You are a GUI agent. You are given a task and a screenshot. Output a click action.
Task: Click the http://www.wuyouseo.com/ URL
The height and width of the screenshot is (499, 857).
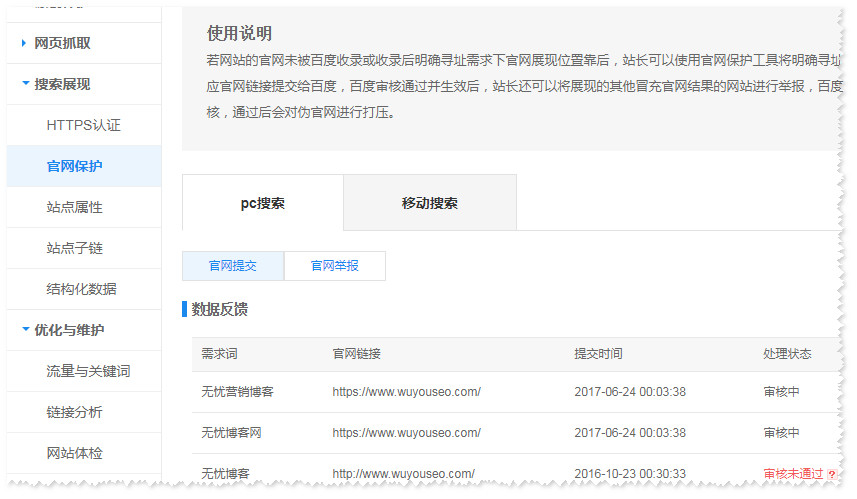point(403,474)
